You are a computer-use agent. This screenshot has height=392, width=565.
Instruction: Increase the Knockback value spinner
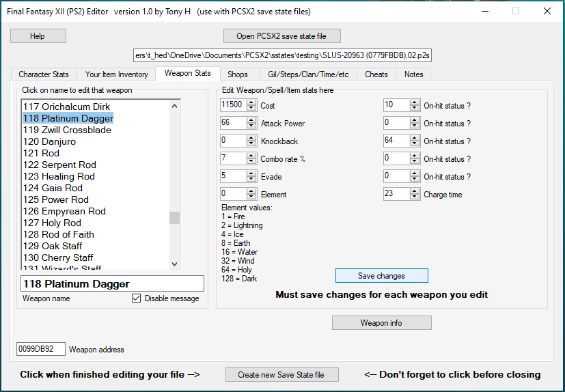click(251, 138)
